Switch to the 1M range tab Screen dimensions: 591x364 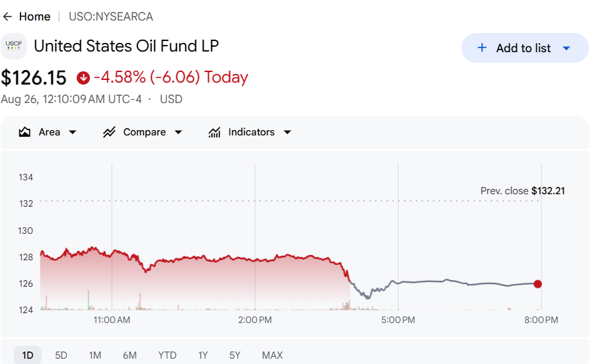pos(95,355)
